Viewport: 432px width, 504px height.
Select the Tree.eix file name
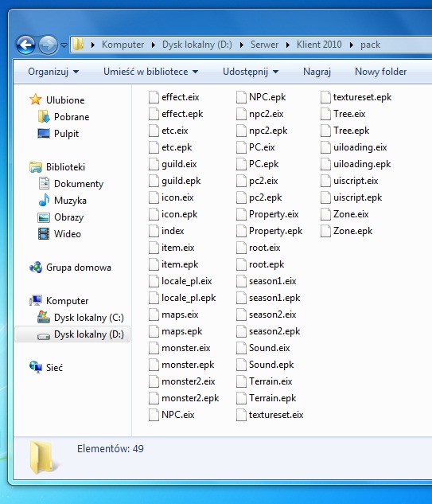349,114
